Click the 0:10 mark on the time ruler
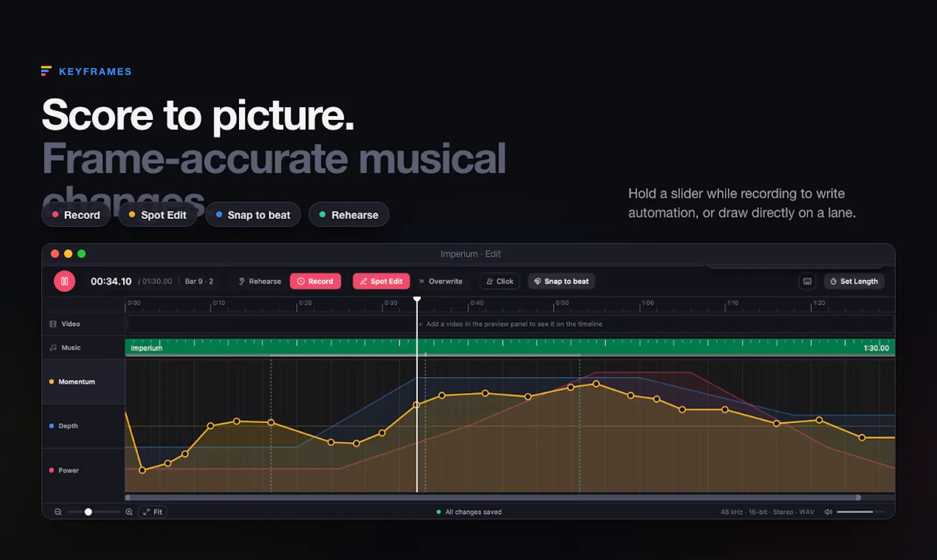The image size is (937, 560). [x=218, y=303]
